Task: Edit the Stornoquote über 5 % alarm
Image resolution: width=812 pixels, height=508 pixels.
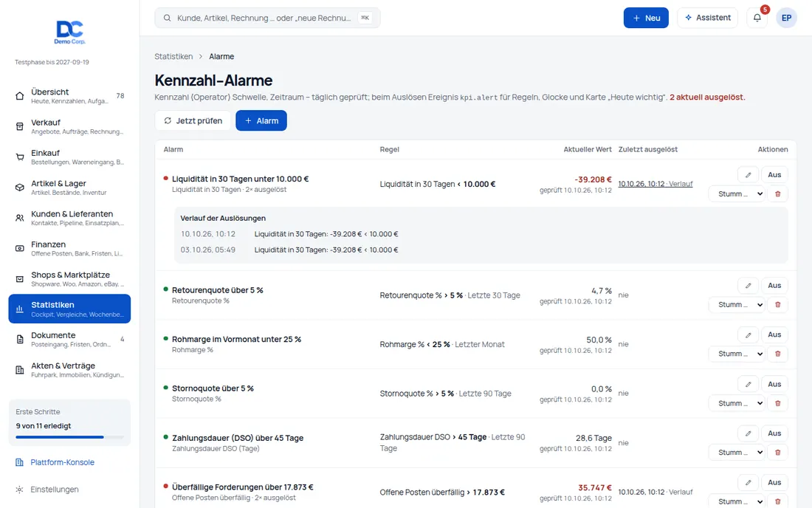Action: click(748, 384)
